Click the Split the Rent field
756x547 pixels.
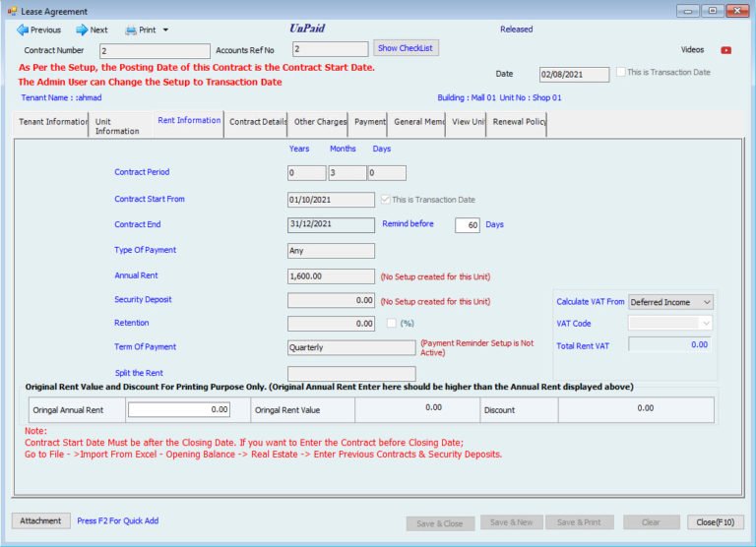click(351, 374)
